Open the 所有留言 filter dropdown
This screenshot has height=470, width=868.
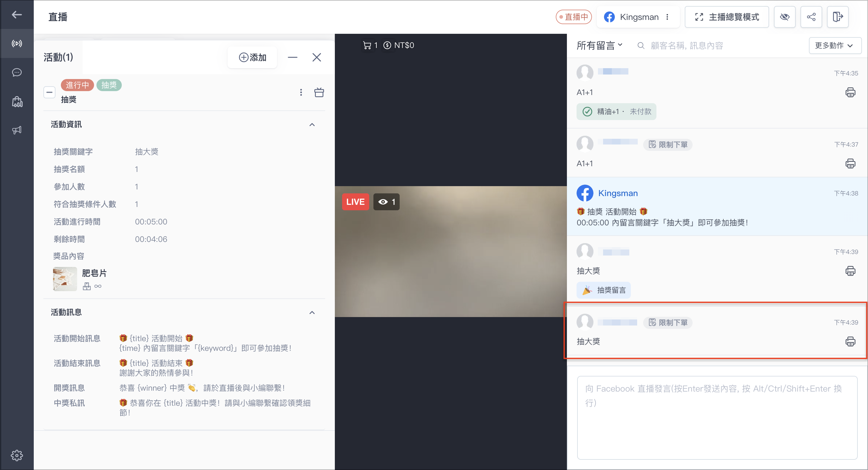tap(599, 46)
